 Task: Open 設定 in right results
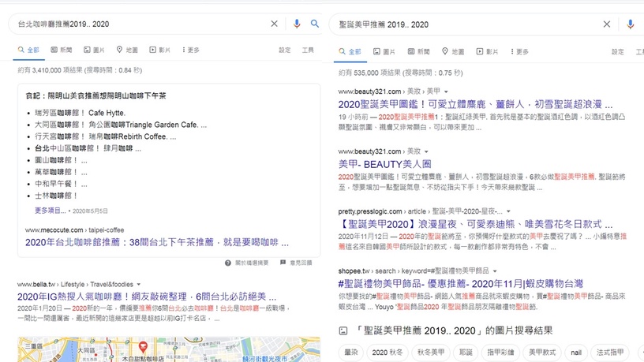(x=618, y=52)
